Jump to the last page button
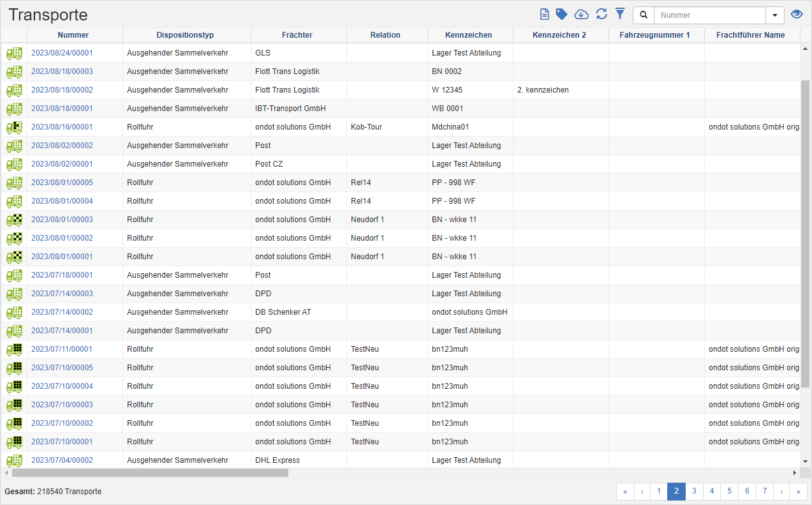The width and height of the screenshot is (812, 505). (x=798, y=491)
